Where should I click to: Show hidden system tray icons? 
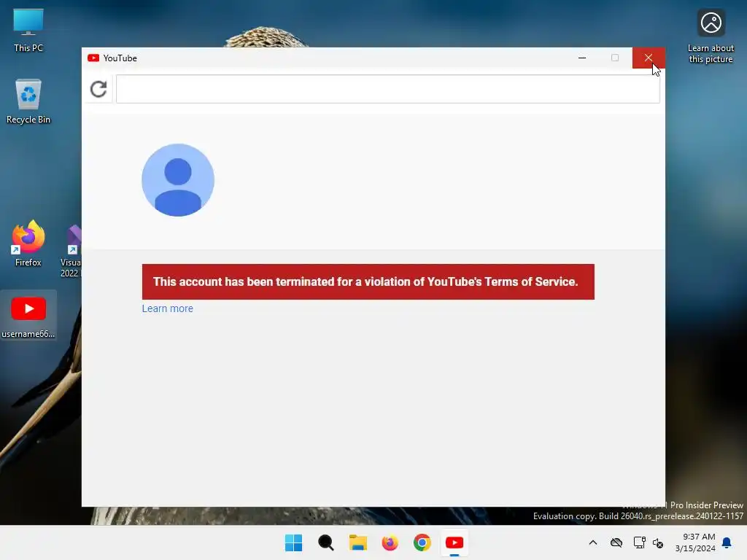pos(593,542)
